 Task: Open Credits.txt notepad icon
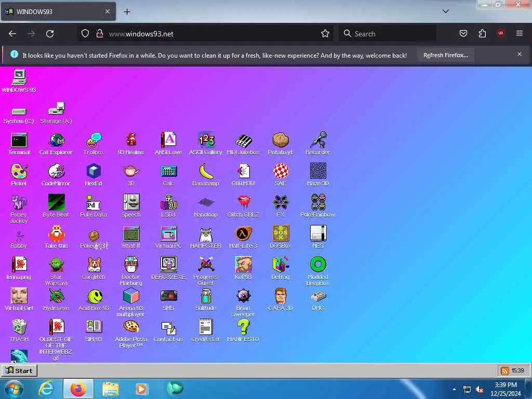point(206,330)
